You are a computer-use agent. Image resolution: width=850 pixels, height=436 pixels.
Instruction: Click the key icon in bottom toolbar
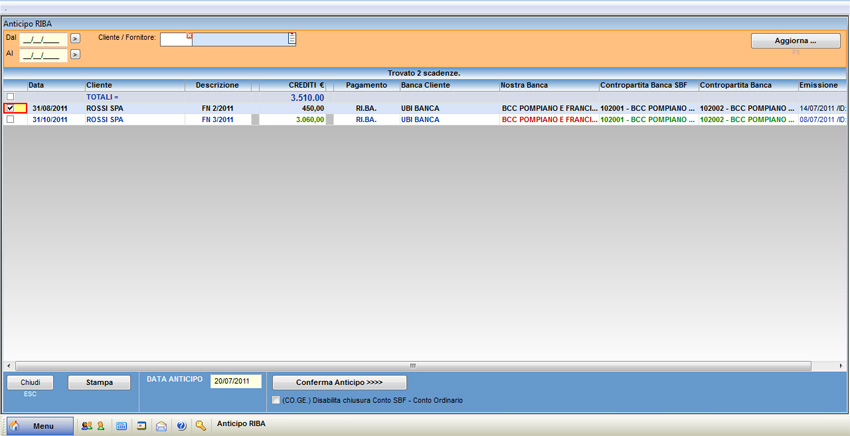pos(201,426)
